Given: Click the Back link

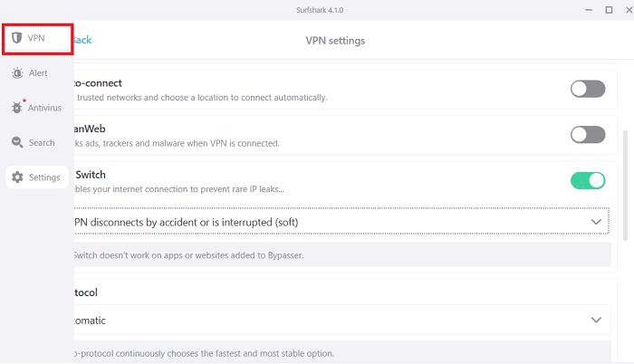Looking at the screenshot, I should pyautogui.click(x=82, y=40).
